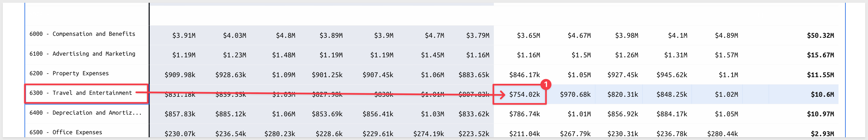
Task: Click the $15.67M Advertising total cell
Action: 820,55
